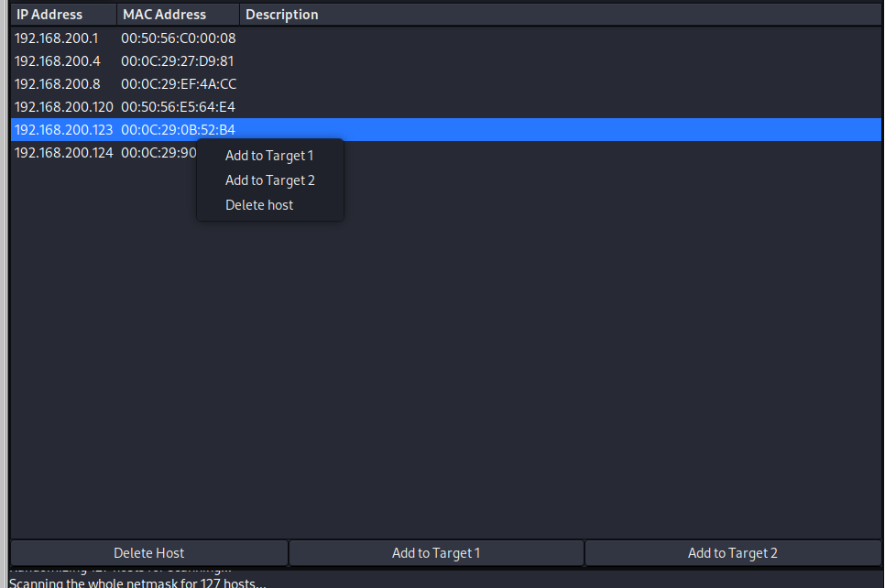The image size is (885, 588).
Task: Choose "Add to Target 2" in context menu
Action: (269, 180)
